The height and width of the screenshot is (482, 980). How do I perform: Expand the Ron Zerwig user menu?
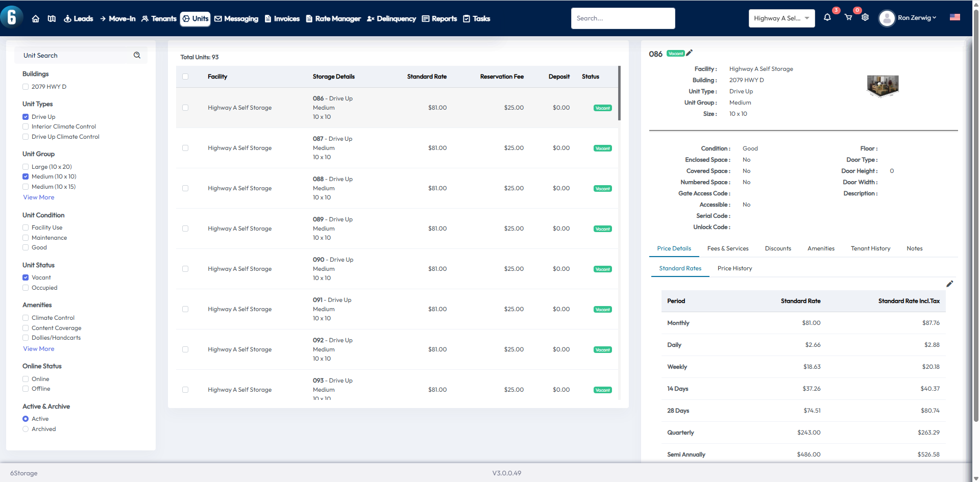click(x=909, y=18)
